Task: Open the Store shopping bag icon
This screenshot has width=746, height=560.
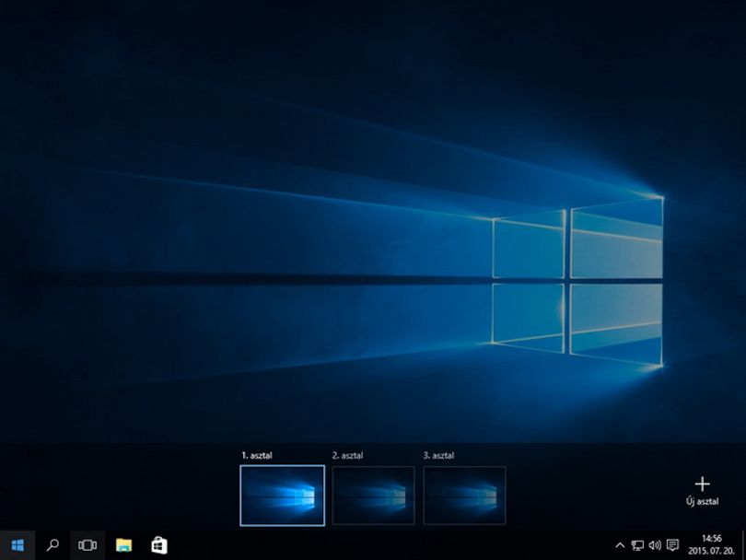Action: click(x=159, y=545)
